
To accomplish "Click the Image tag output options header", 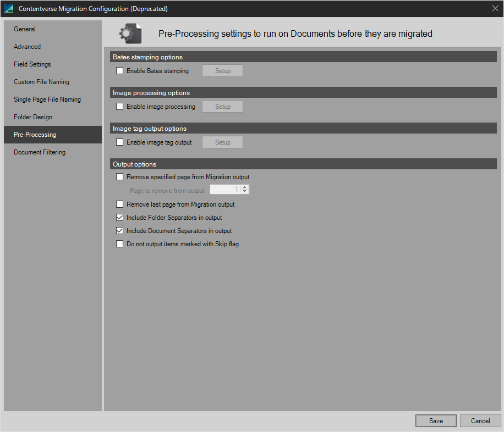I will [x=303, y=129].
